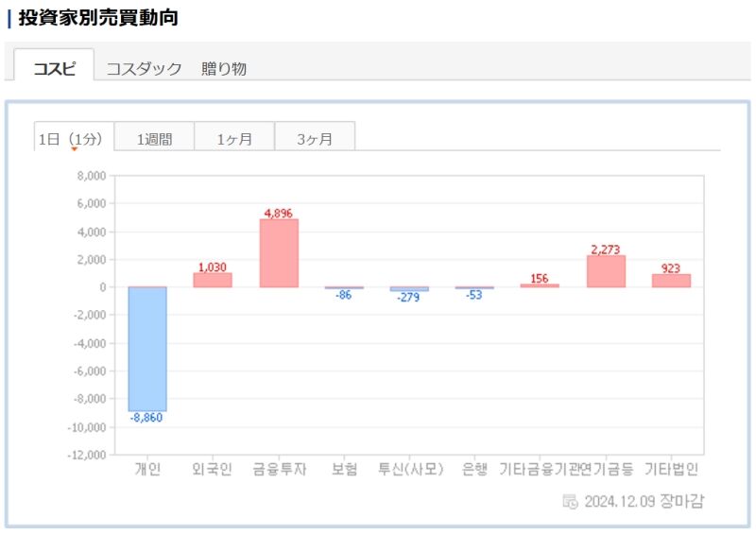Click the 은행 axis label

[x=475, y=469]
